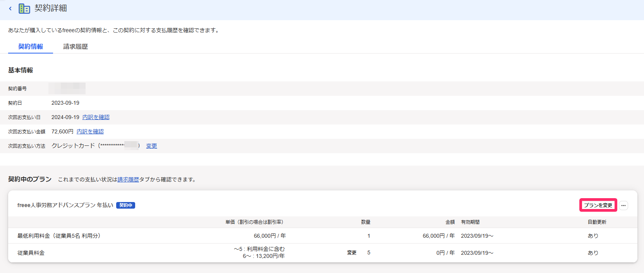Click the 基本情報 section heading
This screenshot has width=644, height=273.
click(21, 70)
